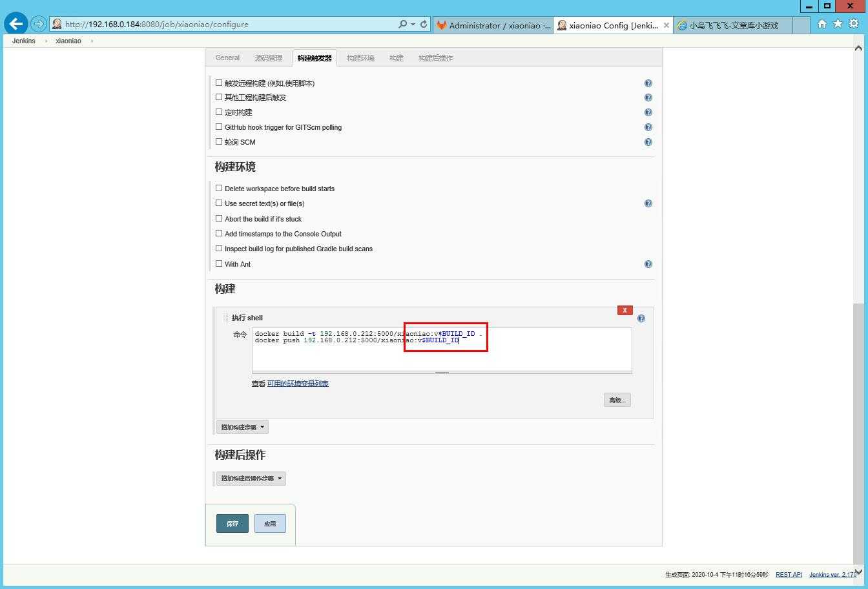Click the 执行 shell drag handle

click(x=226, y=318)
